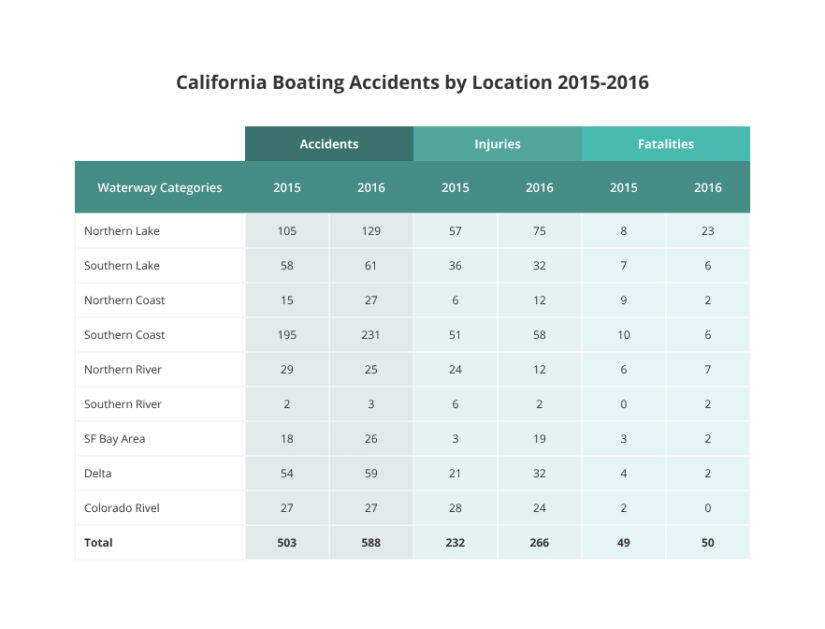Click Northern Lake 2015 accidents value 105
The image size is (825, 629).
287,231
